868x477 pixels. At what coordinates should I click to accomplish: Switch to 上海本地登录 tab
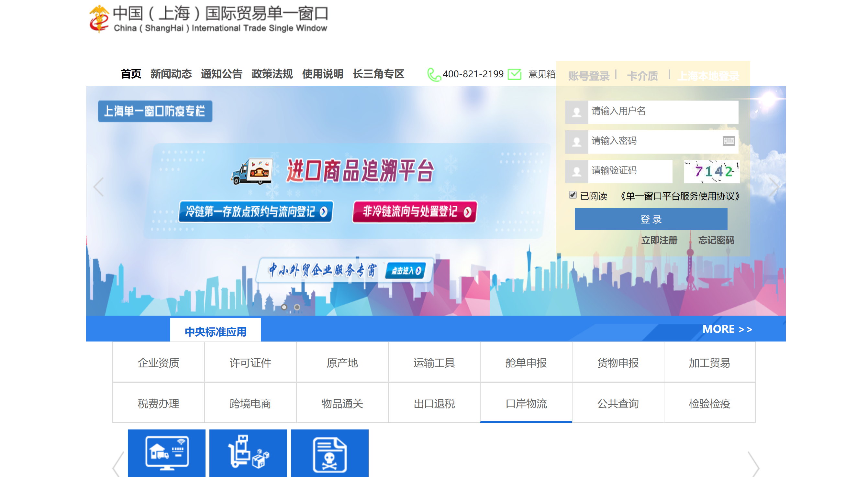click(x=708, y=76)
